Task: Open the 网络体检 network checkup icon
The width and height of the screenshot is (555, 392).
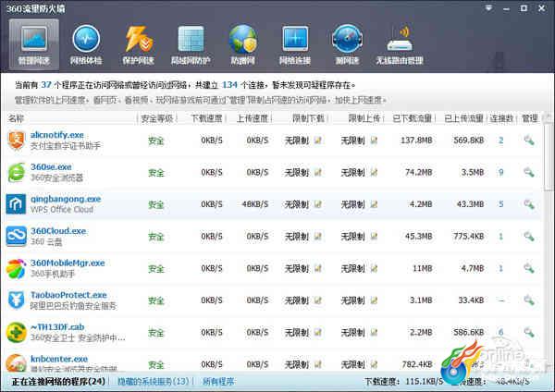Action: click(x=86, y=44)
